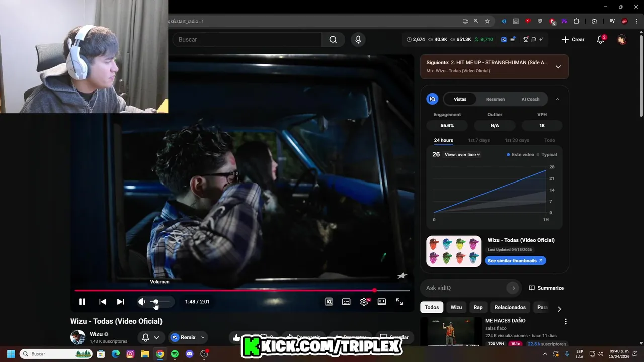Expand the Siguiente playlist queue
The image size is (644, 362).
coord(558,67)
